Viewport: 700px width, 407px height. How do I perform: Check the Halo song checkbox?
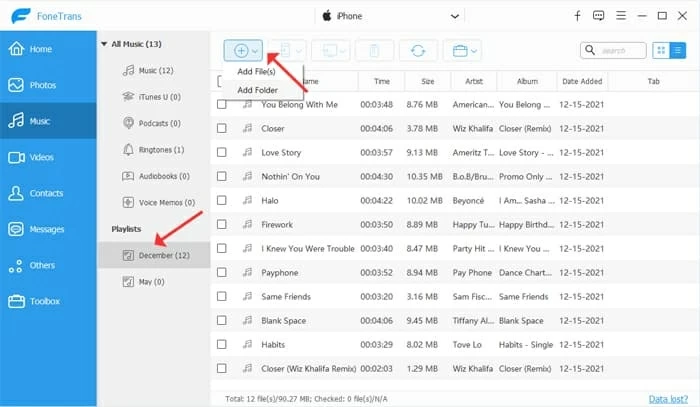[221, 200]
